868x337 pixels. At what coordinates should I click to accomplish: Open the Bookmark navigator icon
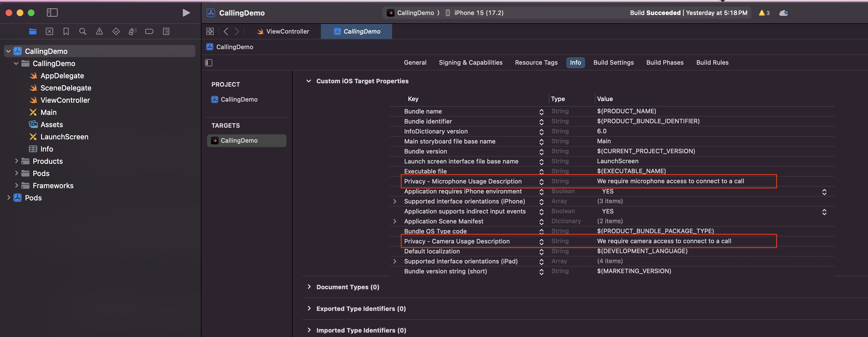tap(66, 31)
